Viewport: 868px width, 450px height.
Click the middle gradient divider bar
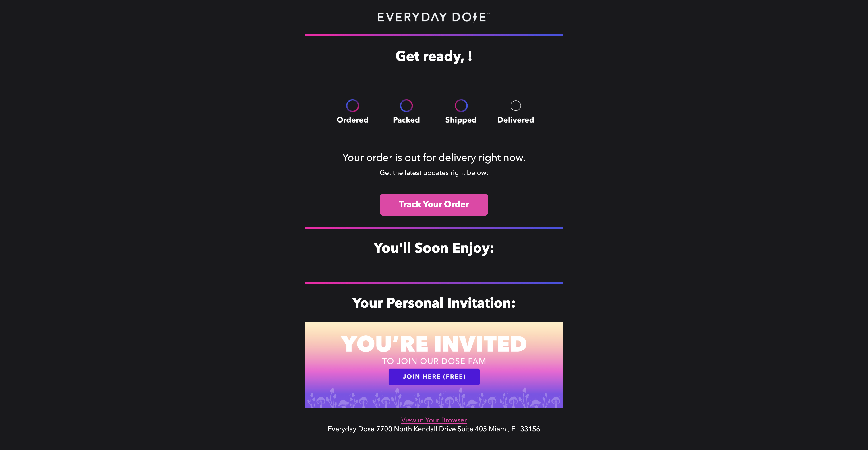coord(434,226)
